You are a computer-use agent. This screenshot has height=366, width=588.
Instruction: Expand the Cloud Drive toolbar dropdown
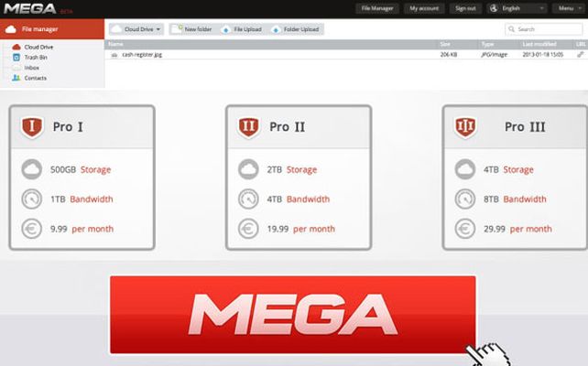136,29
